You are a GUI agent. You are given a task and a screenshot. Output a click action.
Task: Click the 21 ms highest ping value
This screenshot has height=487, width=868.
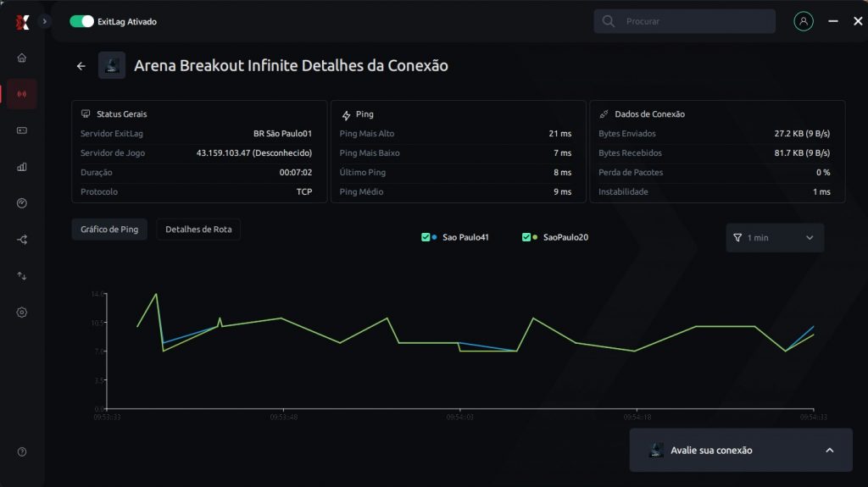[560, 133]
